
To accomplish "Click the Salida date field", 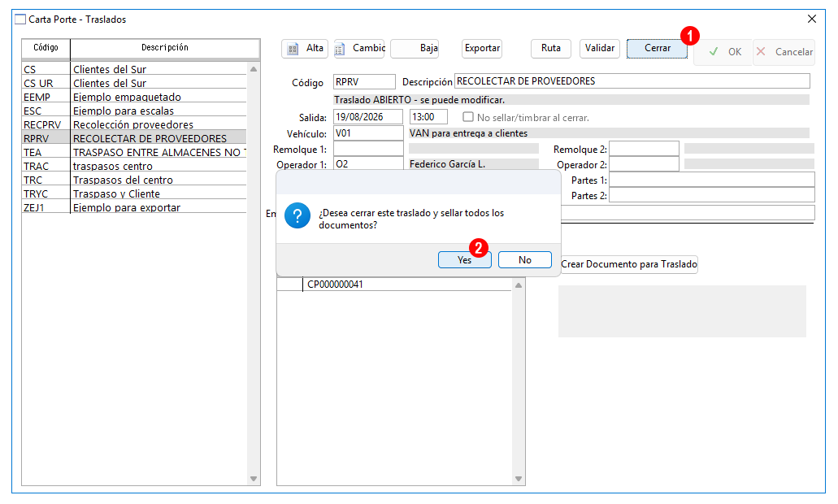I will [x=368, y=117].
